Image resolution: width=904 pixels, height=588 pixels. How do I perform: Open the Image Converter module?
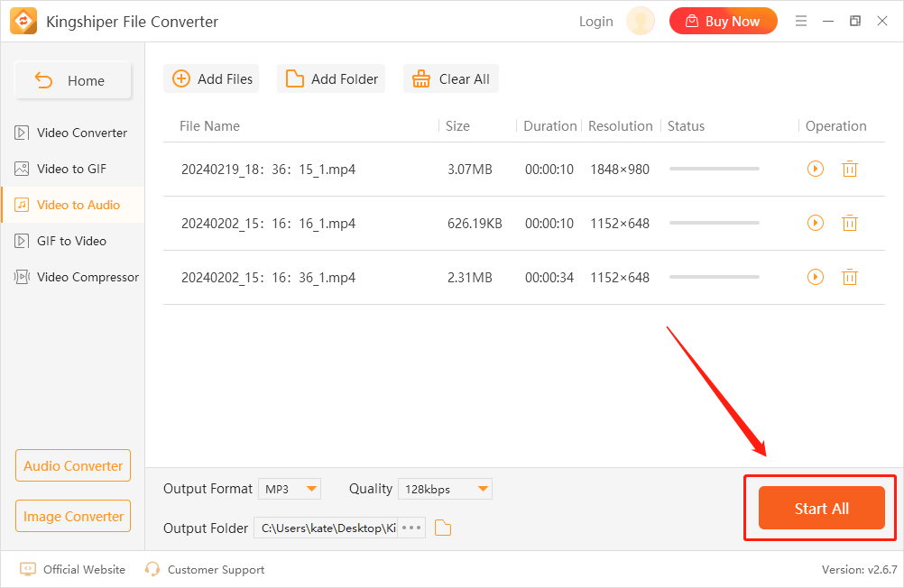pyautogui.click(x=73, y=517)
